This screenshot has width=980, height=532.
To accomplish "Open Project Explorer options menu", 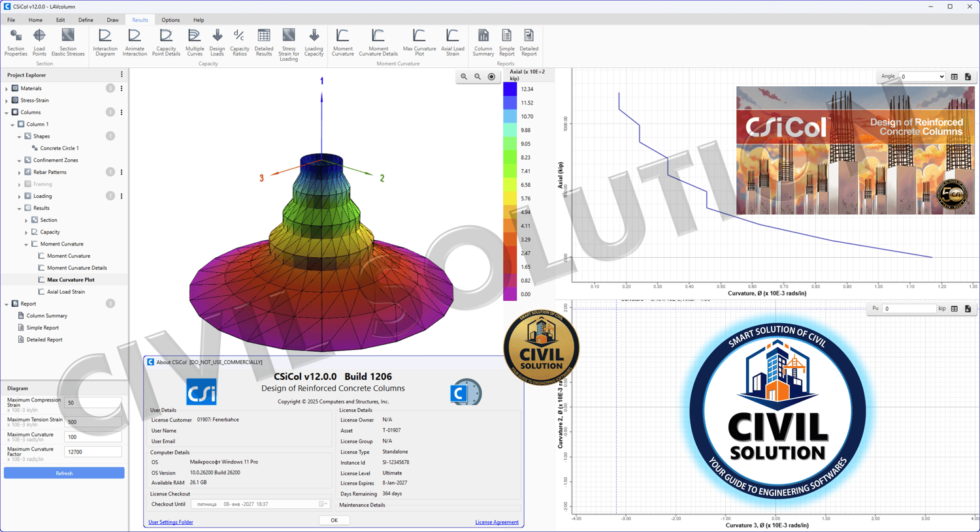I will coord(122,75).
